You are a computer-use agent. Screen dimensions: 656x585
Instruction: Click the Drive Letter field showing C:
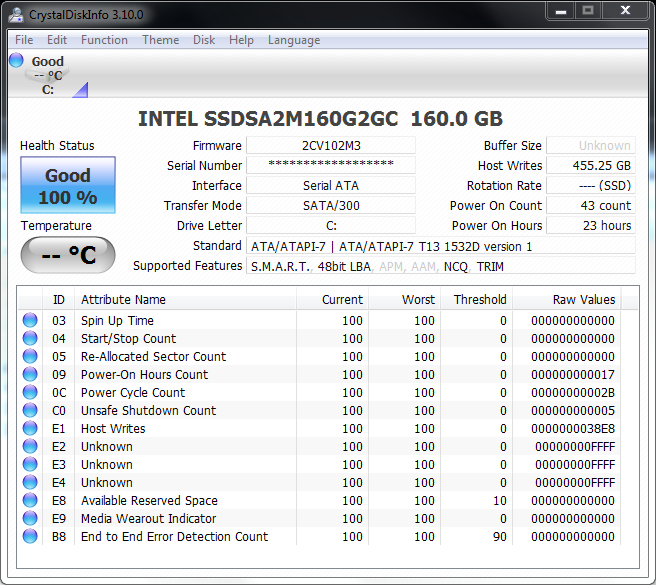[331, 226]
